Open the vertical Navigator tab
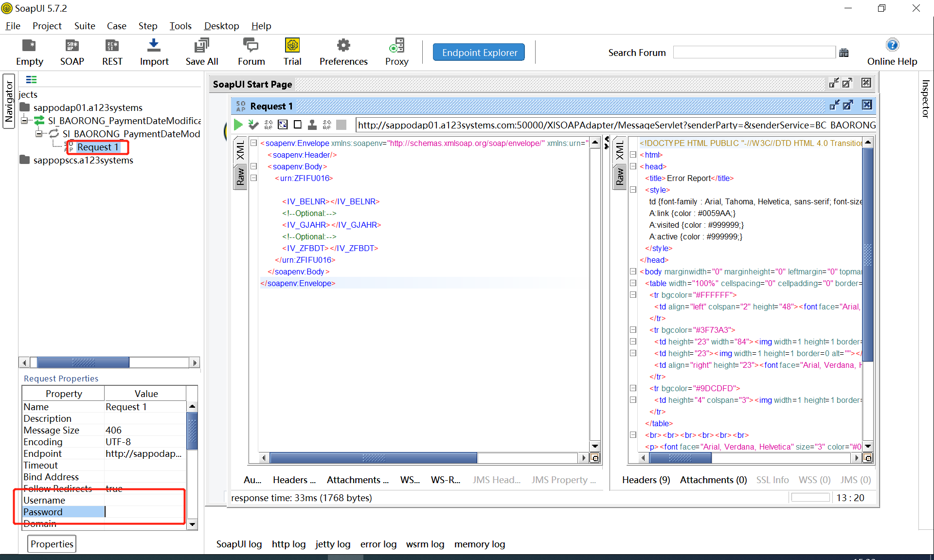Viewport: 934px width, 560px height. click(9, 101)
